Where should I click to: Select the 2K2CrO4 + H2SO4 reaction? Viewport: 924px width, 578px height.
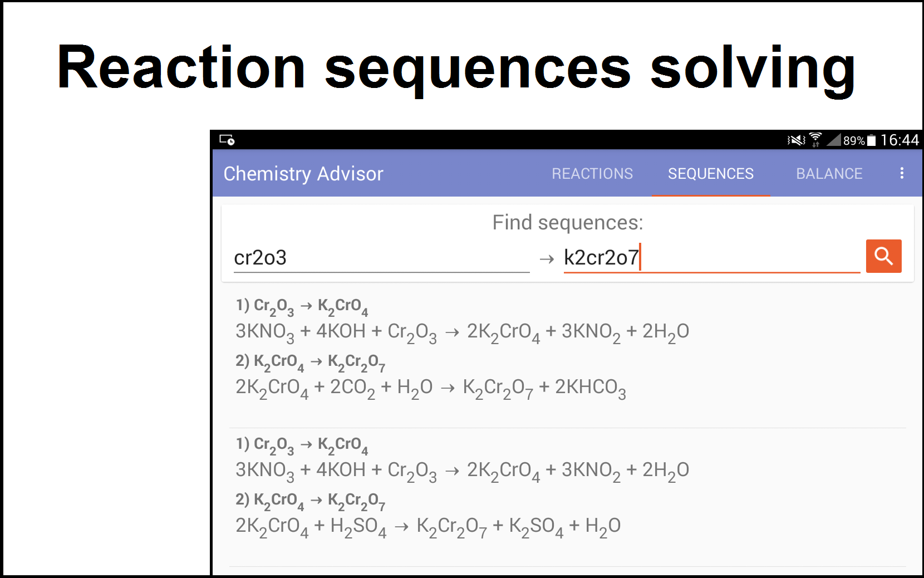point(427,526)
